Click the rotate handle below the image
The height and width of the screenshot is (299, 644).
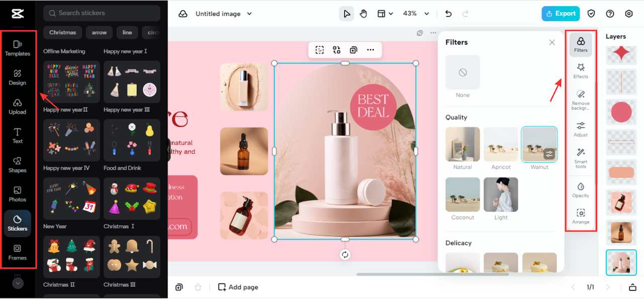(345, 254)
